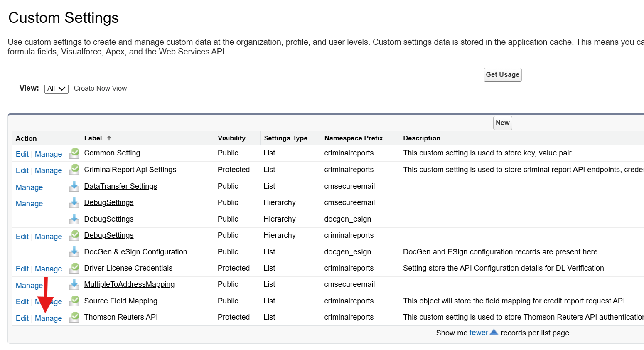Edit the criminalreports DebugSettings

pos(22,237)
